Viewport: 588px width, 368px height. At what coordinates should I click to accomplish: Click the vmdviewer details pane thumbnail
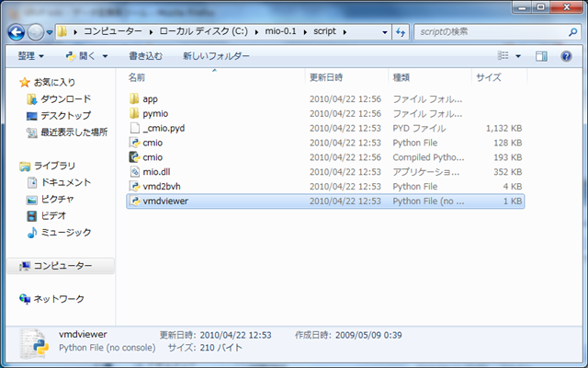[x=35, y=343]
